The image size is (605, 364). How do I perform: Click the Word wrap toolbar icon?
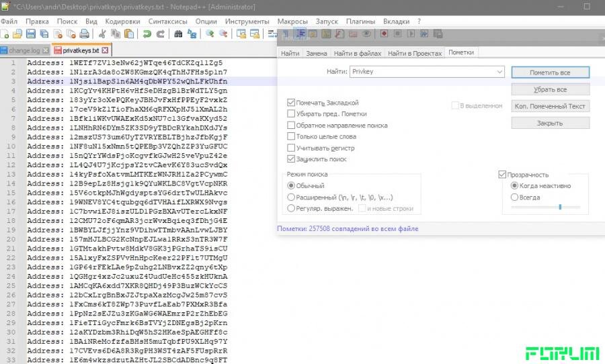272,34
